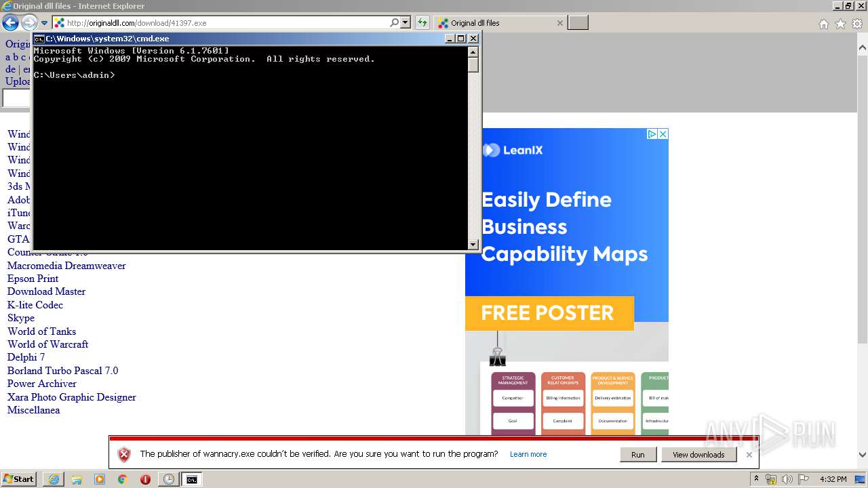Dismiss the download notification bar

click(749, 455)
